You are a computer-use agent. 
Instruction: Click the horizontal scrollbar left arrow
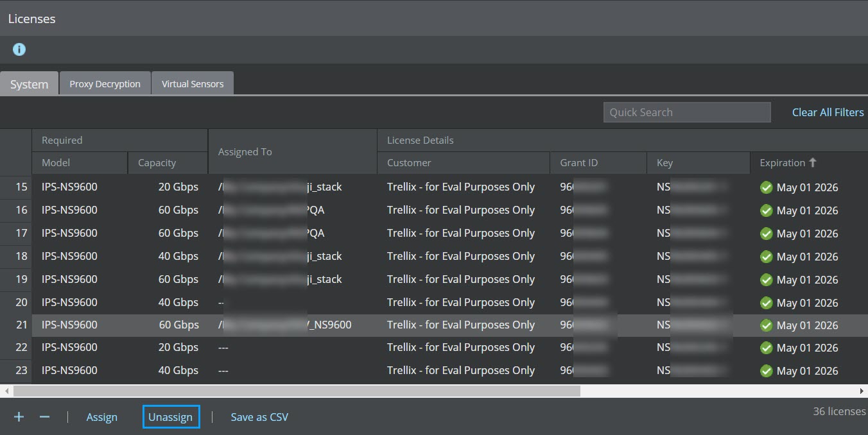(x=6, y=391)
